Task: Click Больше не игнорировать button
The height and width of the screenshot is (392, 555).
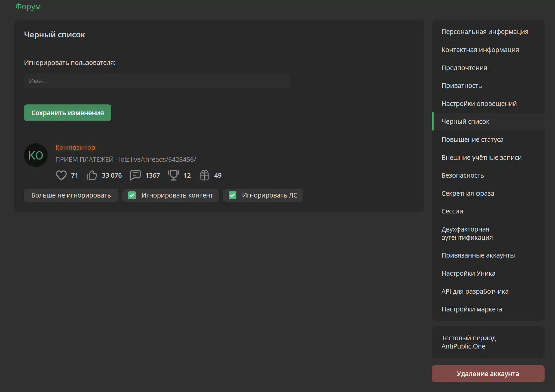Action: pyautogui.click(x=71, y=195)
